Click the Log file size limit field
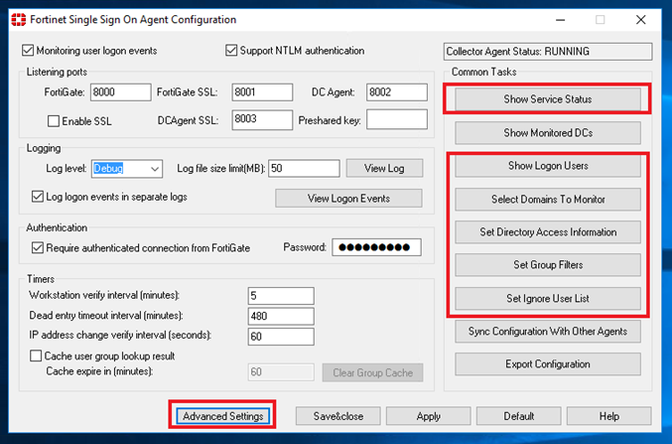Viewport: 672px width, 444px height. click(304, 168)
